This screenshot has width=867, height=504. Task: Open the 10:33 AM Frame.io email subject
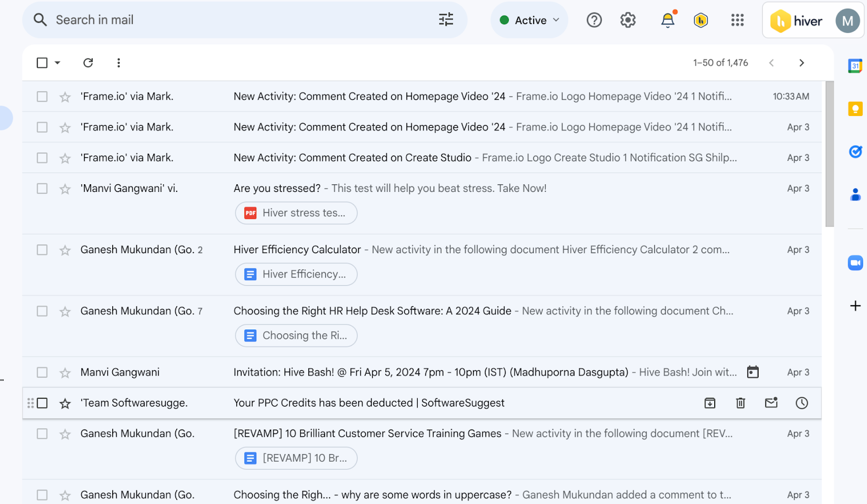tap(369, 96)
